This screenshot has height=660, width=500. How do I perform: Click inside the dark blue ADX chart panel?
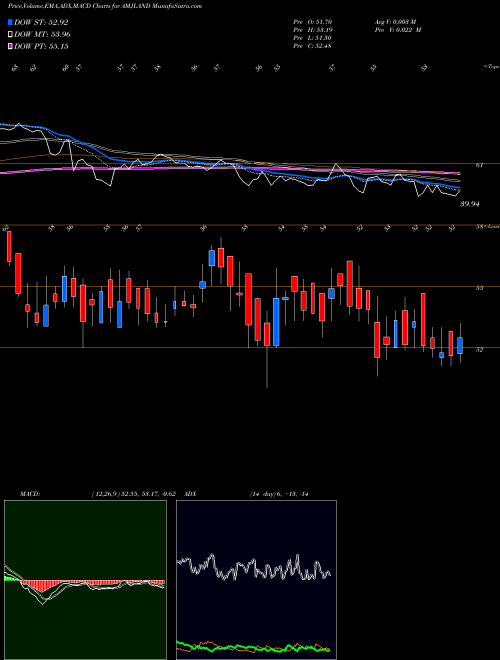[x=256, y=580]
